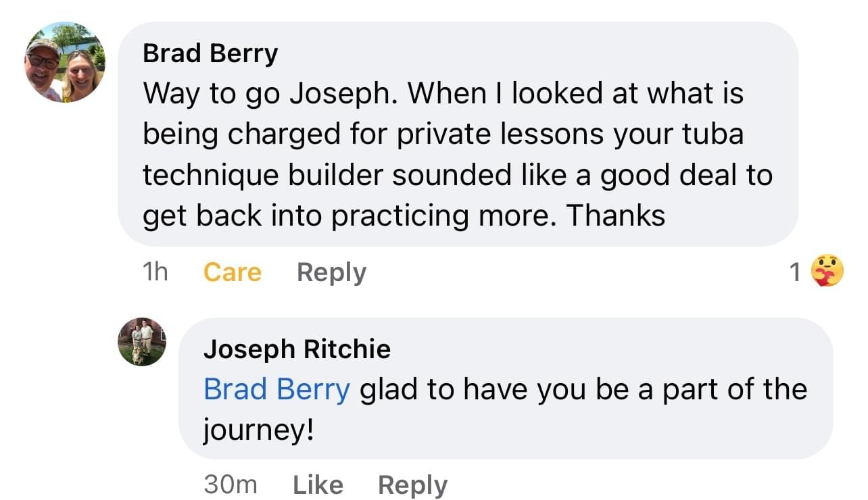
Task: Open Joseph Ritchie's profile picture
Action: coord(142,342)
